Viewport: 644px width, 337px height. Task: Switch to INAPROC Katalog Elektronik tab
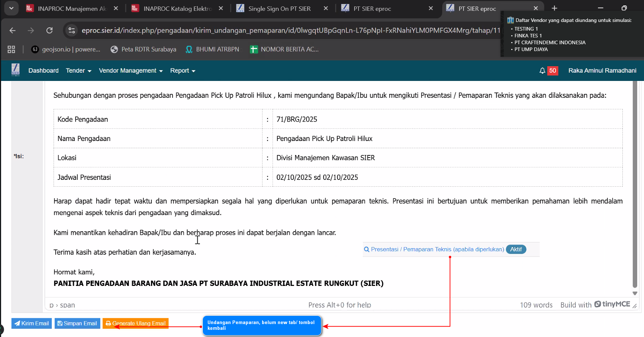point(177,9)
